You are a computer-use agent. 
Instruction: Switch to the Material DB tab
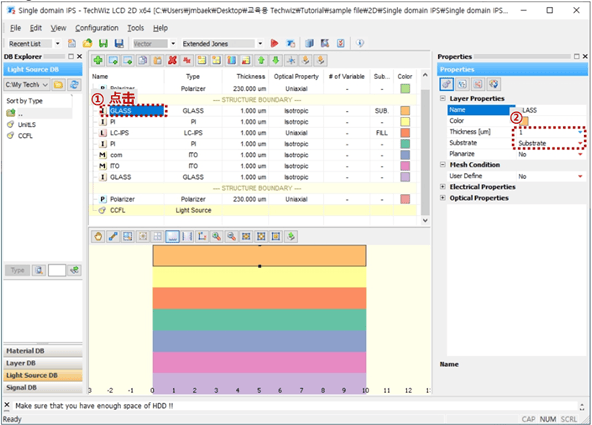tap(43, 351)
